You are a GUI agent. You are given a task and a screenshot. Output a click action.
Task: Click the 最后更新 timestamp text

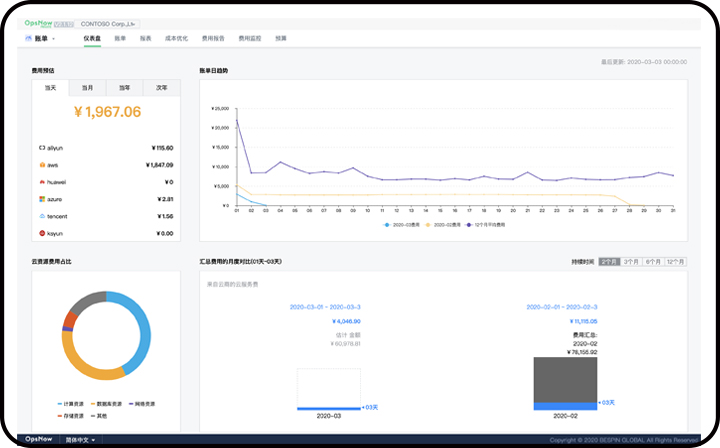(x=644, y=62)
